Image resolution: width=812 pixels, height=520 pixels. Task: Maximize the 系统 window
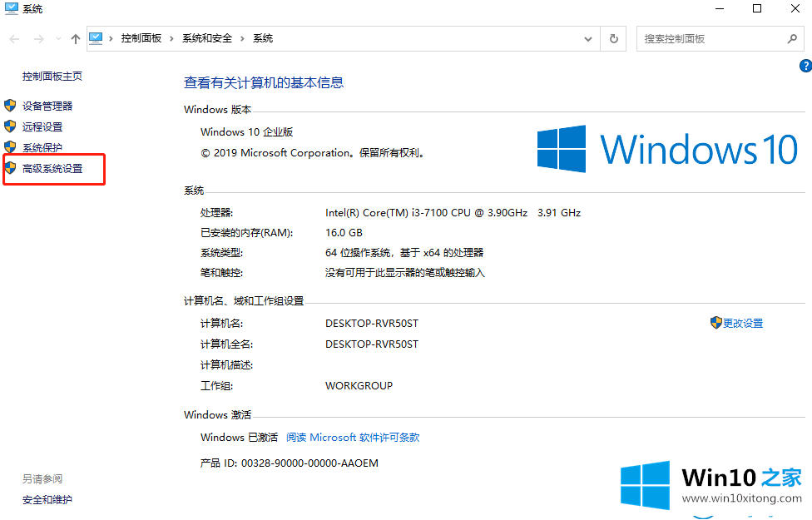(757, 9)
